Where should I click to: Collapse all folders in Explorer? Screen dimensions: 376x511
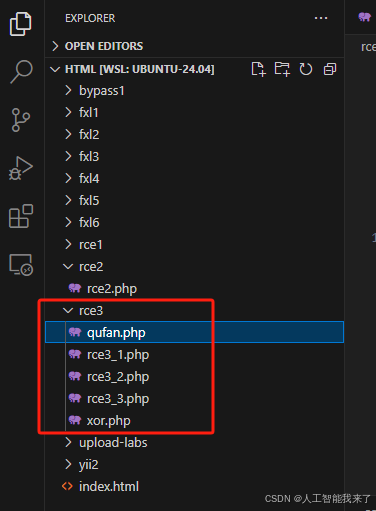[330, 69]
